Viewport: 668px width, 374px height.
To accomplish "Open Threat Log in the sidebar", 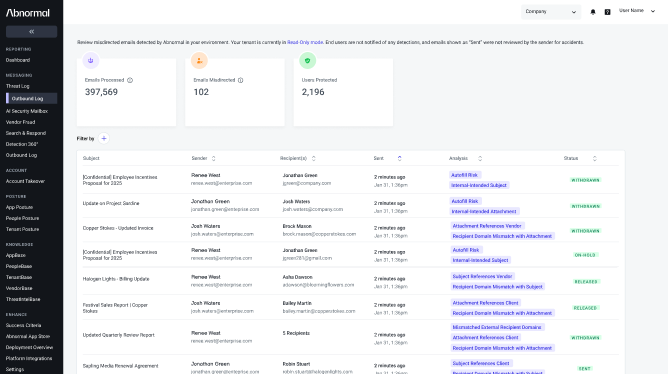I will click(x=17, y=86).
